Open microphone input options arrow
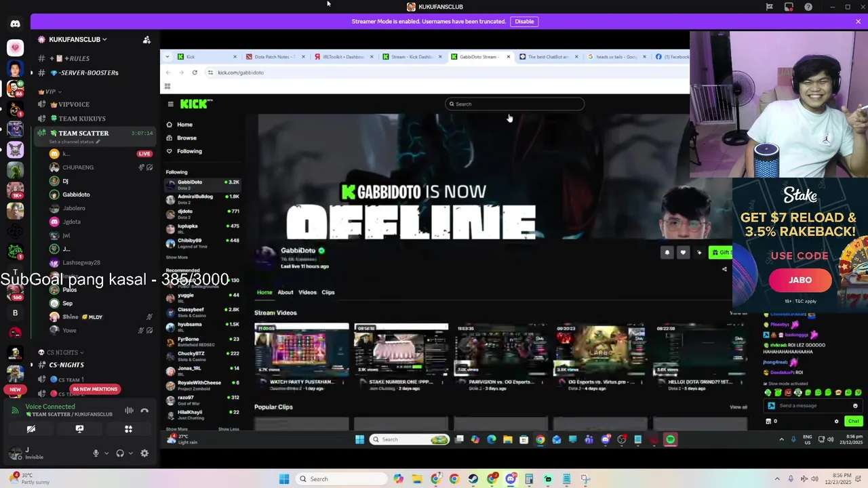The height and width of the screenshot is (488, 868). (x=106, y=453)
